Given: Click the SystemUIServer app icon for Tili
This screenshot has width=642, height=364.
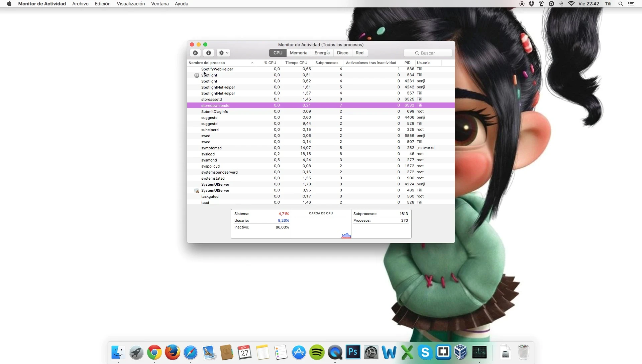Looking at the screenshot, I should click(197, 191).
